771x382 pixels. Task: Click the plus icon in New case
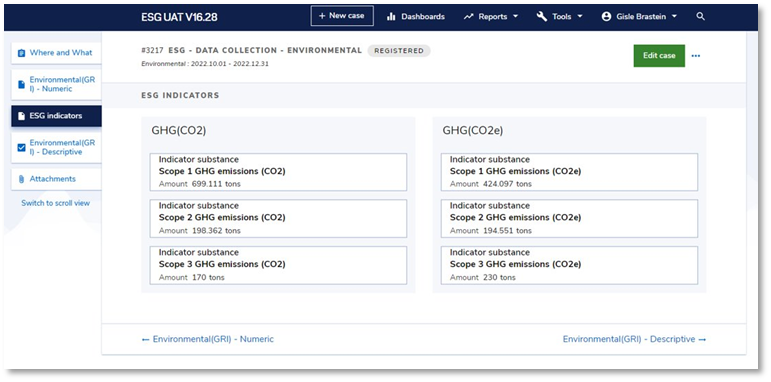click(x=322, y=16)
